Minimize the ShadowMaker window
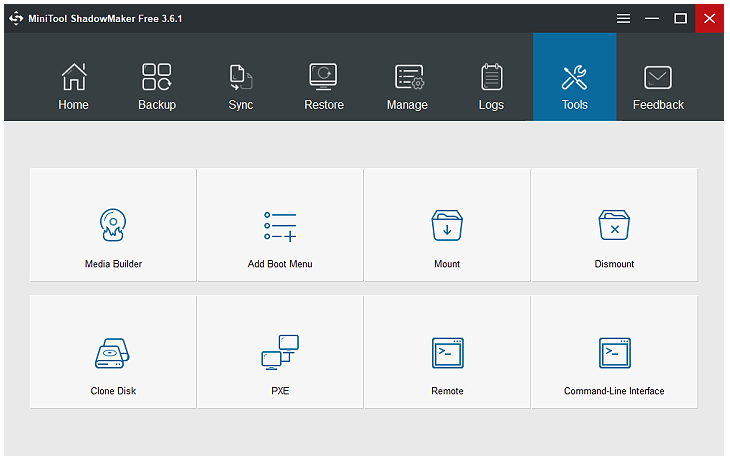 [652, 19]
